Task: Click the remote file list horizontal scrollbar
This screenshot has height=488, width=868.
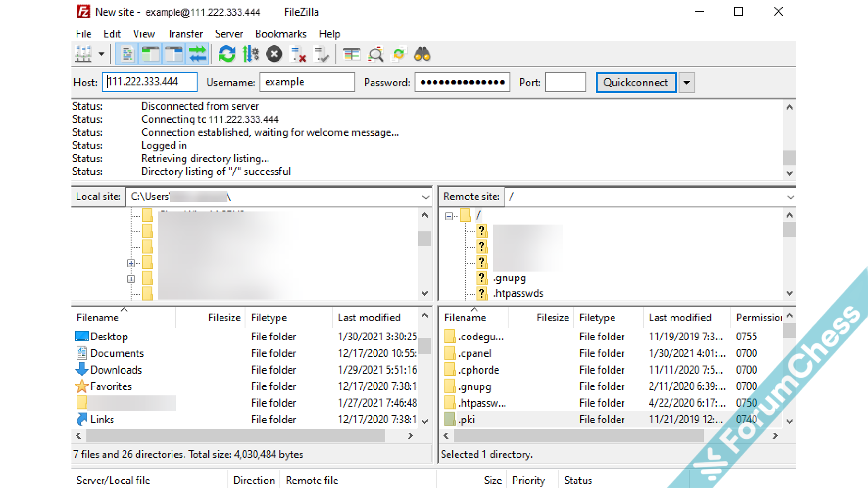Action: 579,436
